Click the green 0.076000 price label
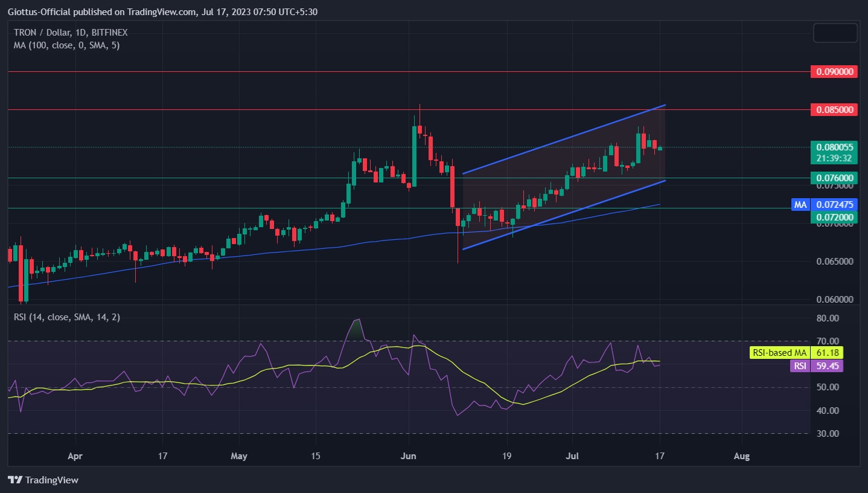Image resolution: width=868 pixels, height=493 pixels. click(x=834, y=178)
